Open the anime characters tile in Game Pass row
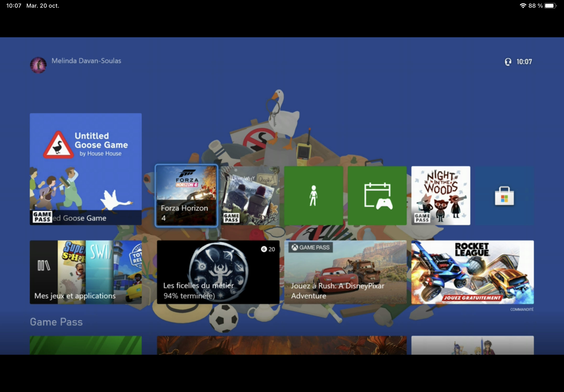Viewport: 564px width, 392px height. [x=472, y=345]
